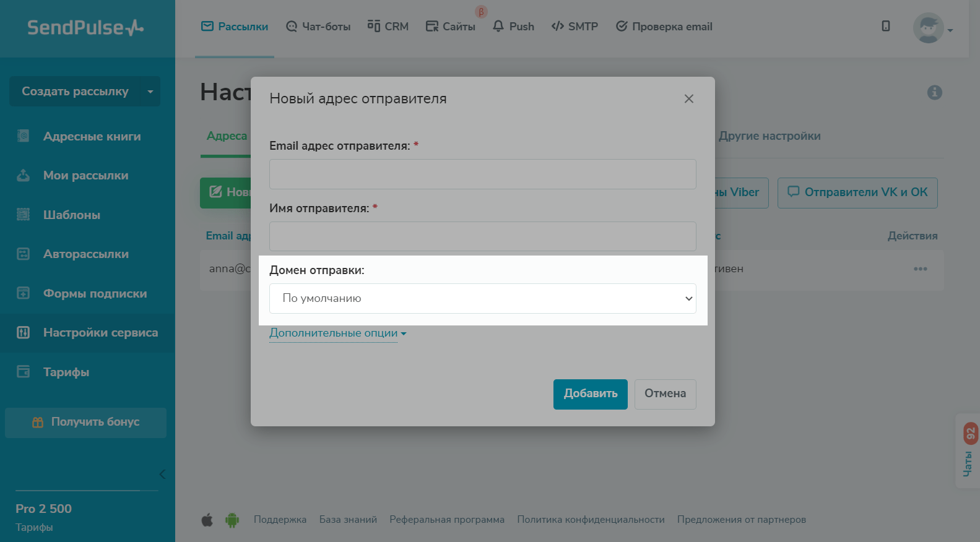980x542 pixels.
Task: Open row actions three-dots menu
Action: click(x=920, y=269)
